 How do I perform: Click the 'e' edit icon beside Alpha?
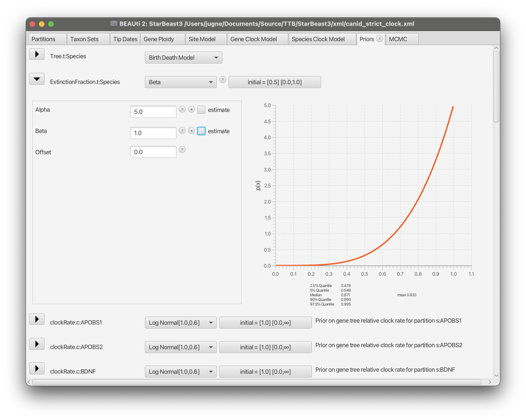pyautogui.click(x=191, y=109)
